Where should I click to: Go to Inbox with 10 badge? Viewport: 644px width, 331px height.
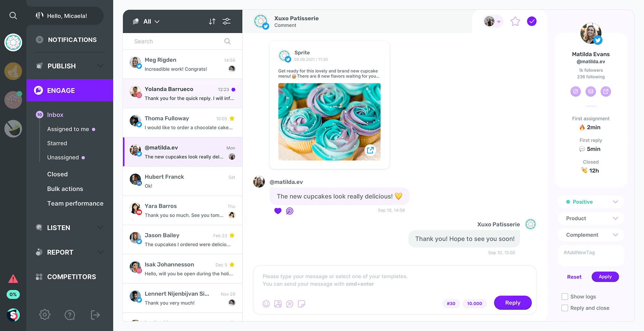point(50,115)
